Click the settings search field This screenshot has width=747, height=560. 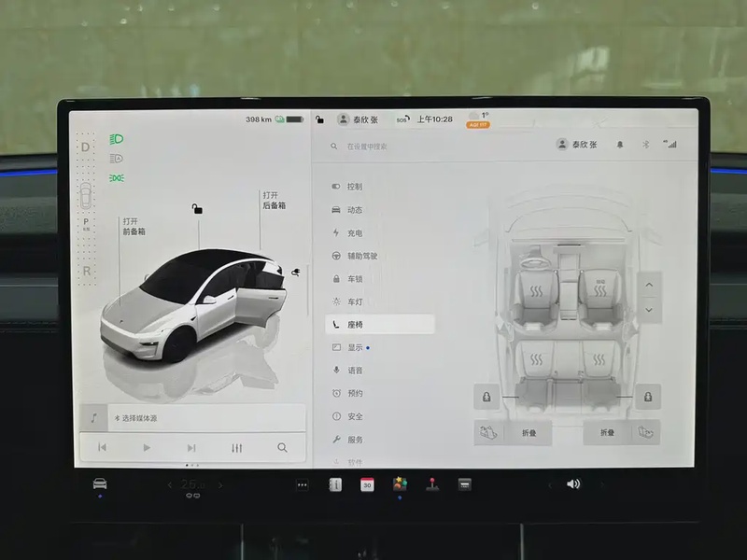pyautogui.click(x=420, y=147)
